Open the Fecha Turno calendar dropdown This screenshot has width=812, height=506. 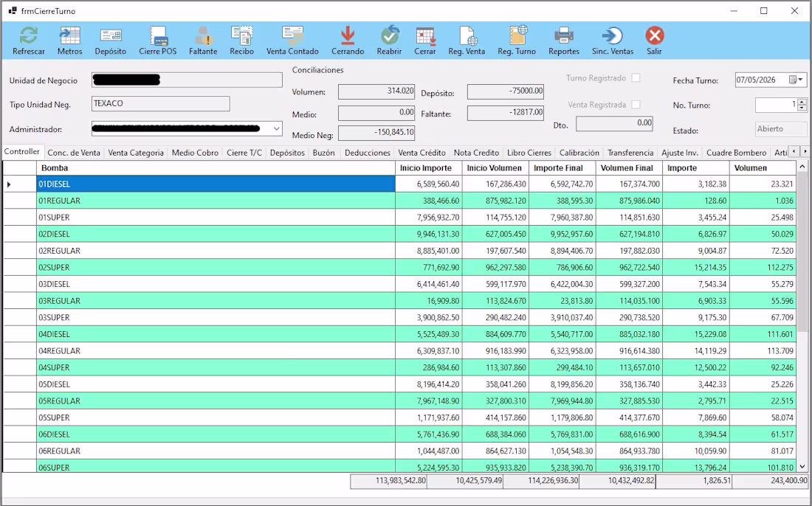click(801, 80)
